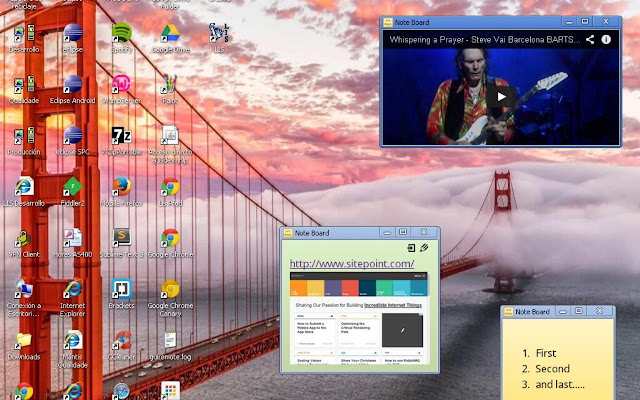The image size is (640, 400).
Task: Select the Brackets desktop icon
Action: point(121,291)
